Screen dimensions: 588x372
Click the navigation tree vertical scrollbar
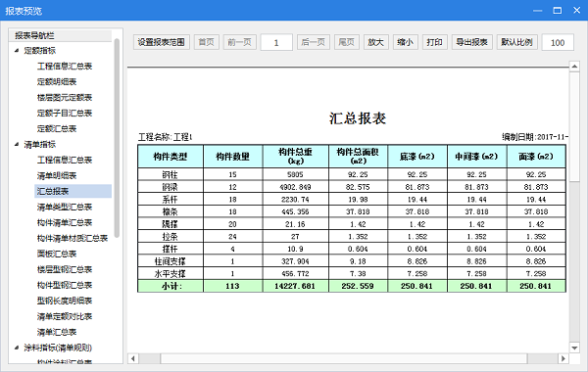117,138
